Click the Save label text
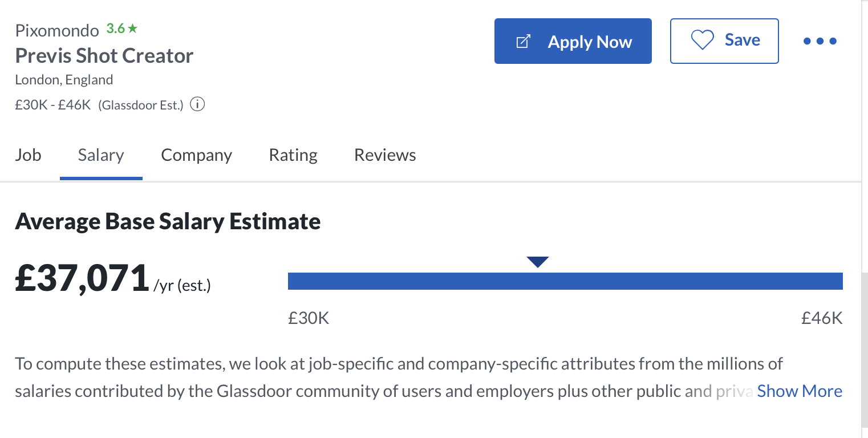Image resolution: width=868 pixels, height=438 pixels. (x=742, y=40)
